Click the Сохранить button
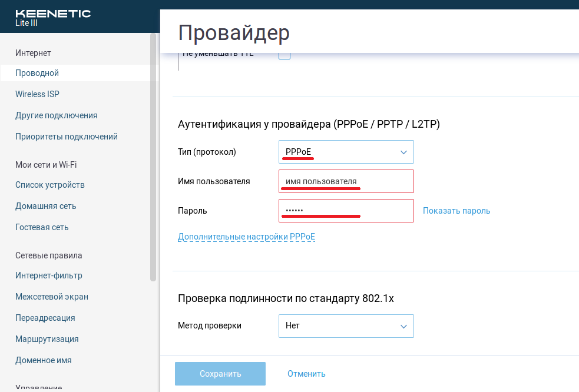579x392 pixels. pos(220,374)
